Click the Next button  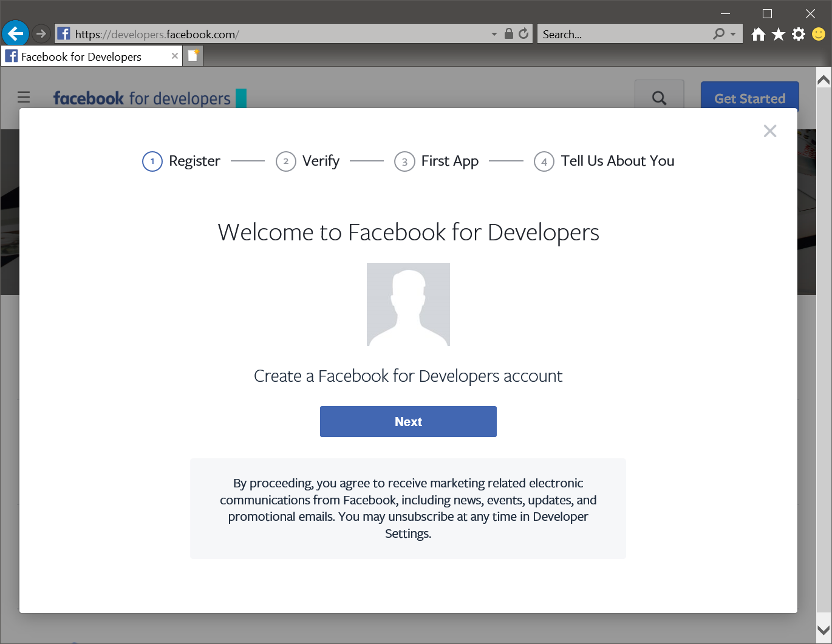pyautogui.click(x=408, y=421)
